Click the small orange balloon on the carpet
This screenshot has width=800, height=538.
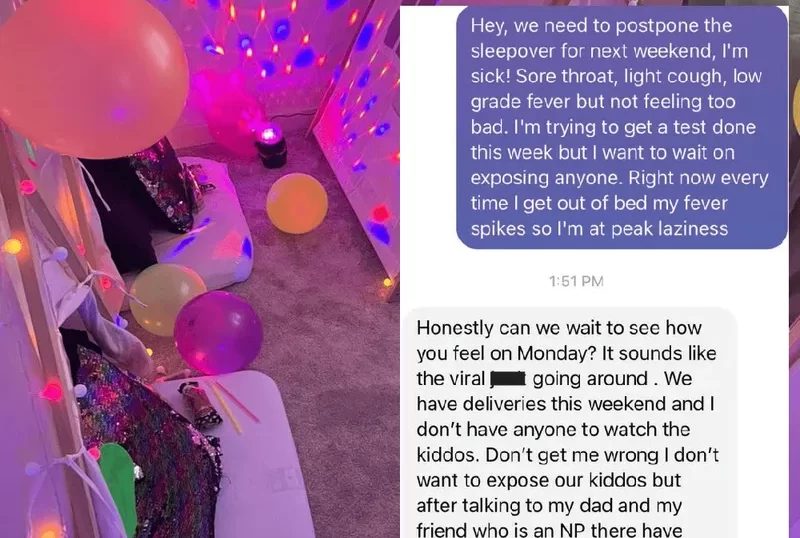[297, 203]
